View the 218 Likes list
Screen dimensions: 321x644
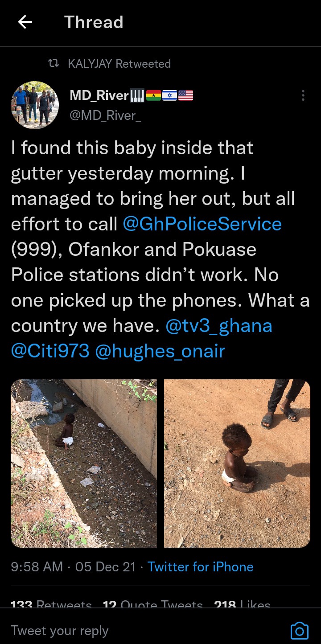[x=243, y=605]
